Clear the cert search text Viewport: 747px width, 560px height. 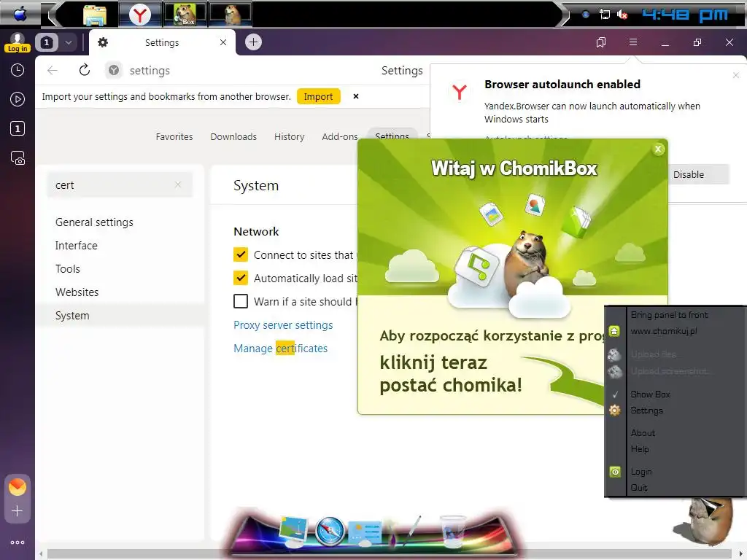178,184
